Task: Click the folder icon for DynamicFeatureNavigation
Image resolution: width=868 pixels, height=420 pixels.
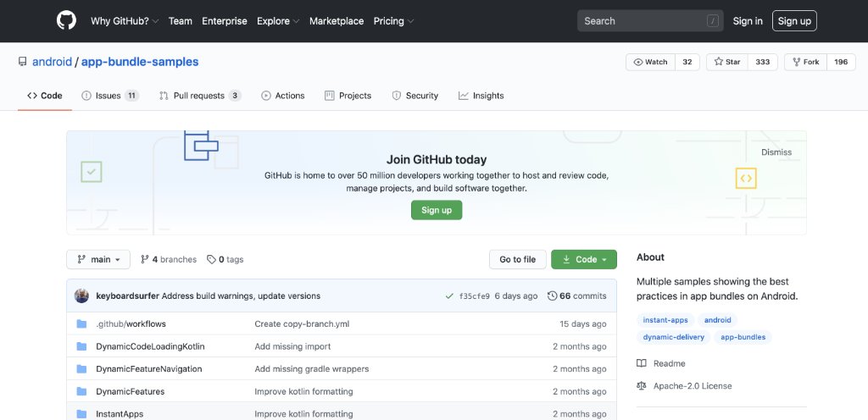Action: [82, 368]
